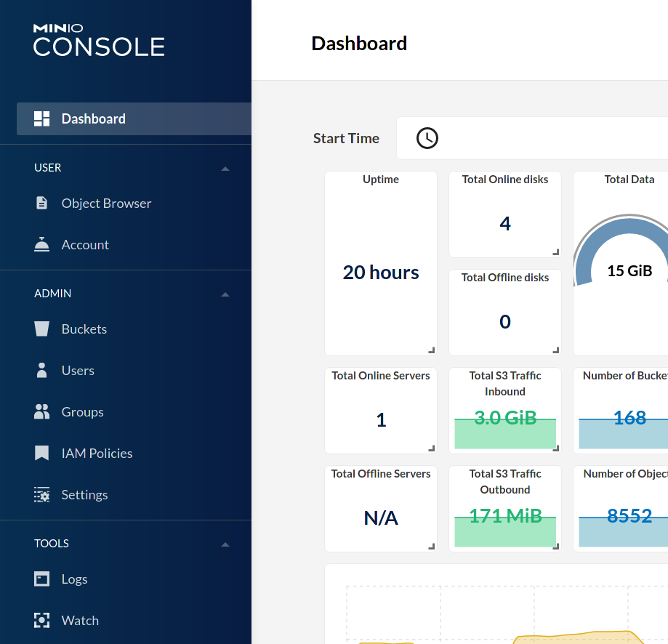Click the Groups people icon
The image size is (668, 644).
[42, 412]
